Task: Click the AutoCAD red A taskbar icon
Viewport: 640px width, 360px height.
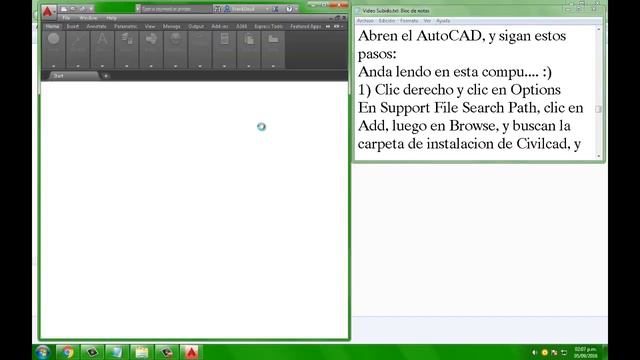Action: point(191,352)
